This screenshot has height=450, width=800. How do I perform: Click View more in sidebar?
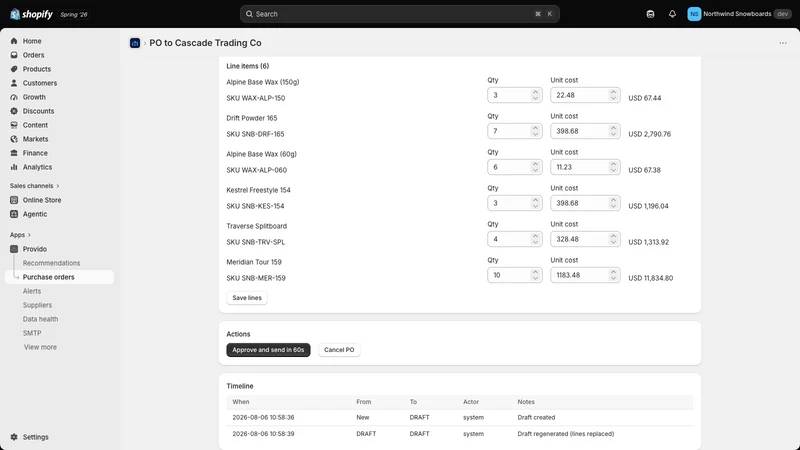[40, 347]
